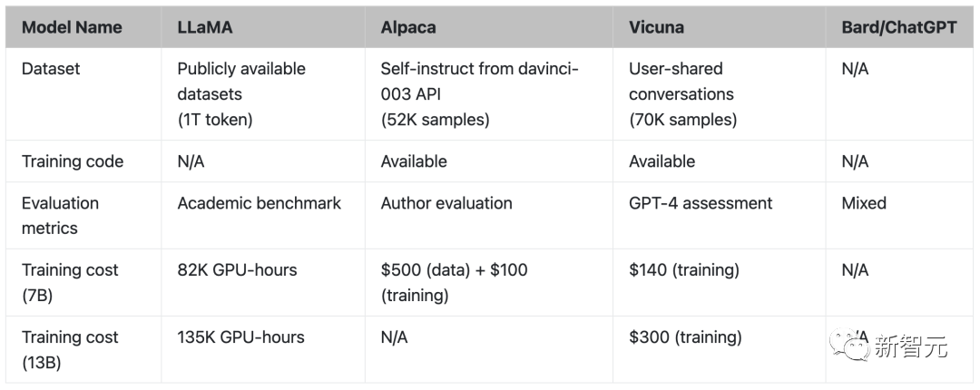The height and width of the screenshot is (390, 980).
Task: Select the Model Name column header
Action: (x=72, y=27)
